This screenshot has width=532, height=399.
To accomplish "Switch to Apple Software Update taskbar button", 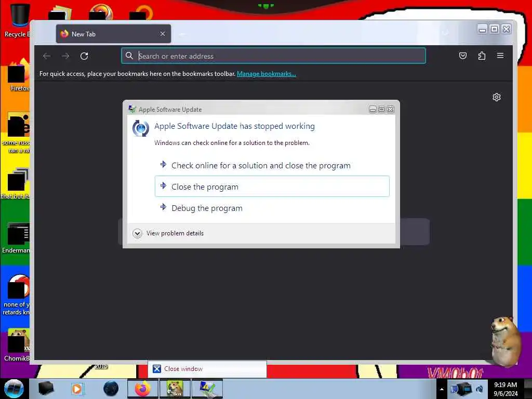I will [x=207, y=389].
